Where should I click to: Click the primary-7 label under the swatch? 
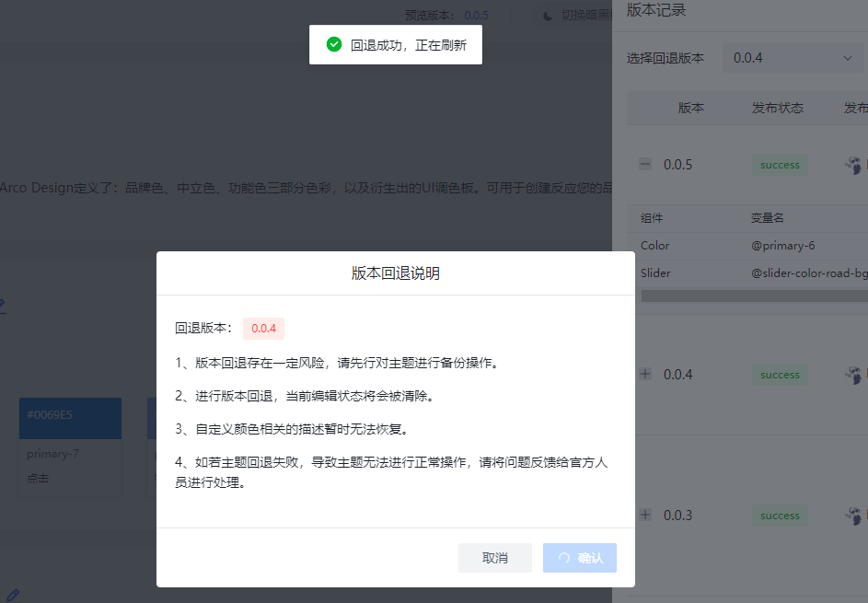(52, 454)
